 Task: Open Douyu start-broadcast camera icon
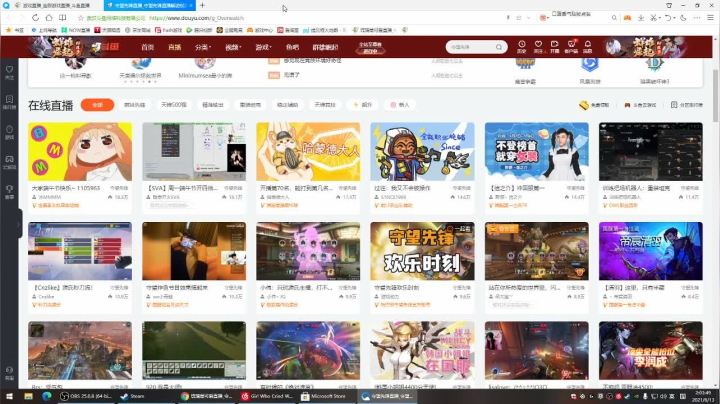coord(555,46)
